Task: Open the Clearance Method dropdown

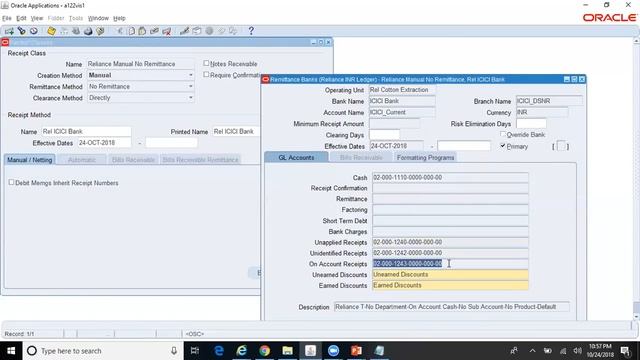Action: pyautogui.click(x=191, y=98)
